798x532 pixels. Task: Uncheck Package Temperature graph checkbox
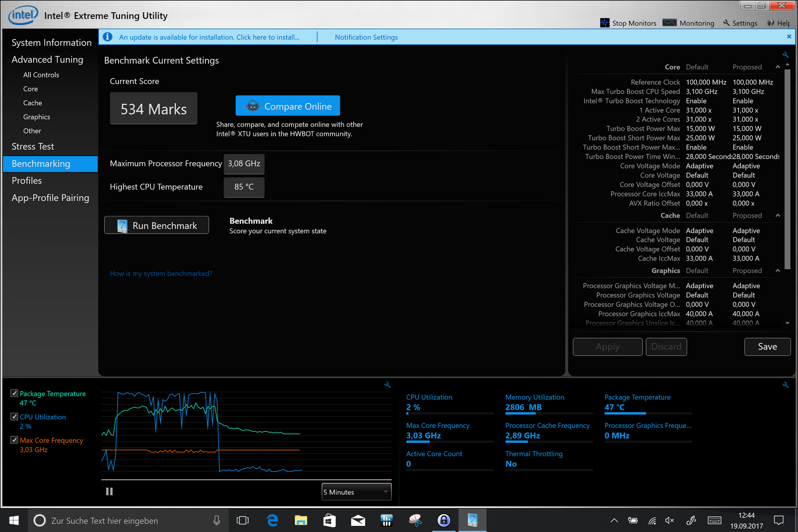[x=14, y=393]
